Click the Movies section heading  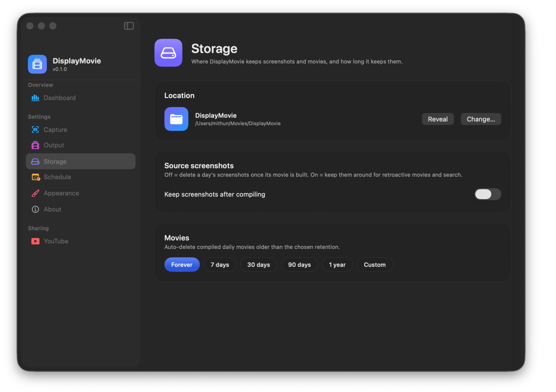(177, 238)
